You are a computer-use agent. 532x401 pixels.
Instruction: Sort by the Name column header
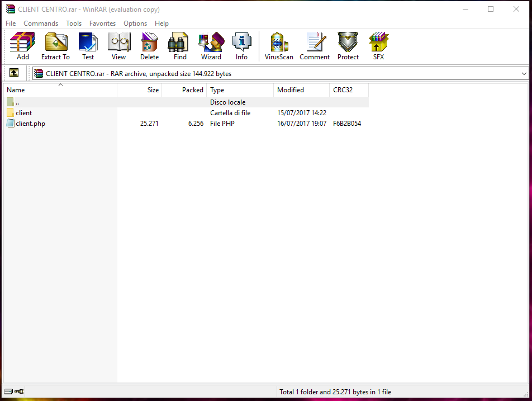point(60,90)
